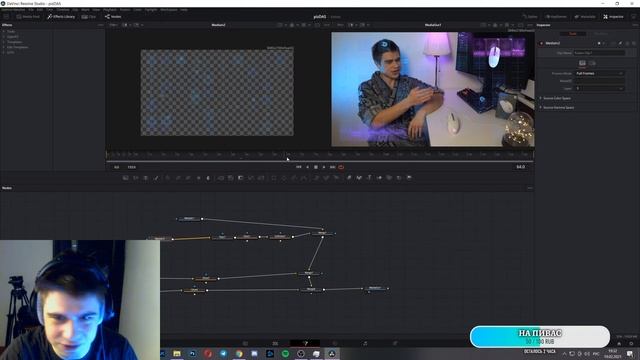This screenshot has height=360, width=640.
Task: Expand the Edit Templates category
Action: (x=4, y=47)
